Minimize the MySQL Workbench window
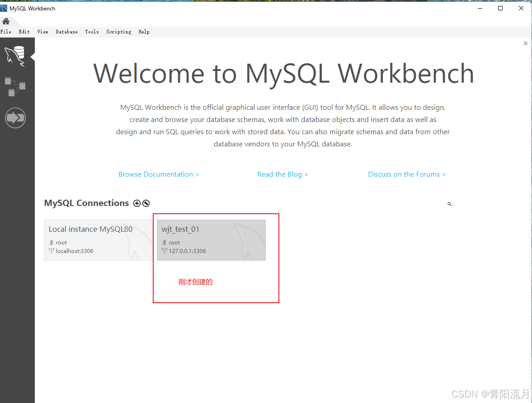The width and height of the screenshot is (532, 403). pos(480,8)
